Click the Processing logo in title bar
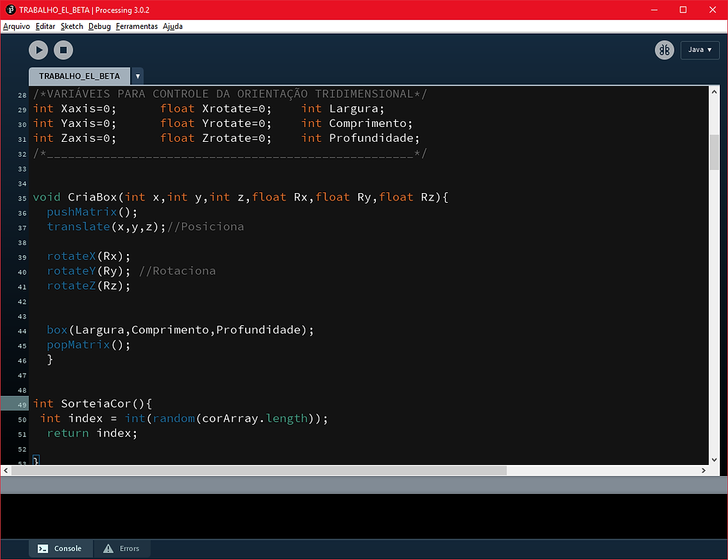728x560 pixels. tap(10, 10)
